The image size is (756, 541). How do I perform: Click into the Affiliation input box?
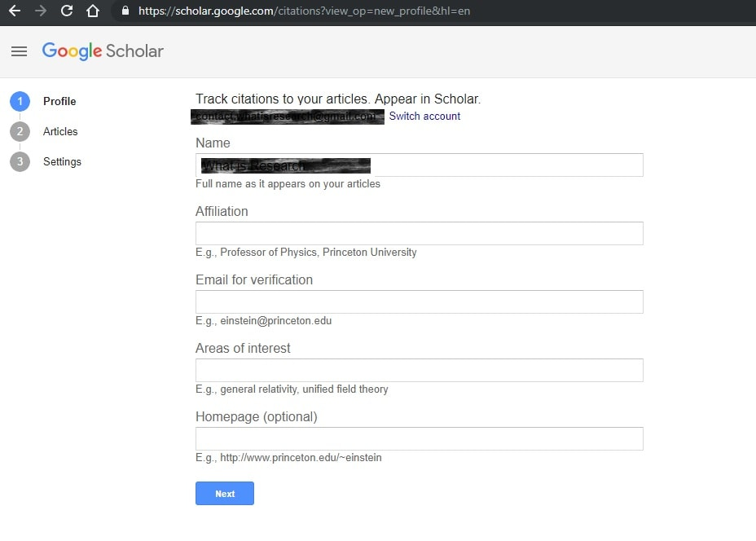[419, 234]
